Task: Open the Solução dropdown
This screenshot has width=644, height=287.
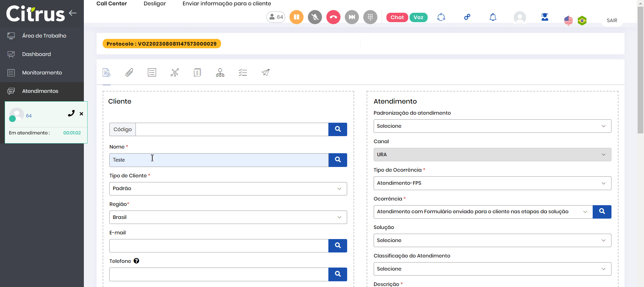Action: [492, 240]
